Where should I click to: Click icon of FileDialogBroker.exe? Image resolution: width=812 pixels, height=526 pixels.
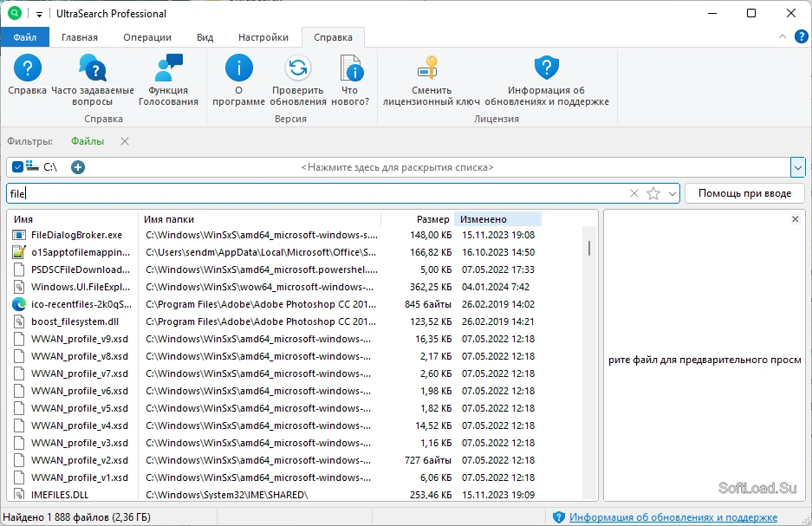tap(19, 235)
